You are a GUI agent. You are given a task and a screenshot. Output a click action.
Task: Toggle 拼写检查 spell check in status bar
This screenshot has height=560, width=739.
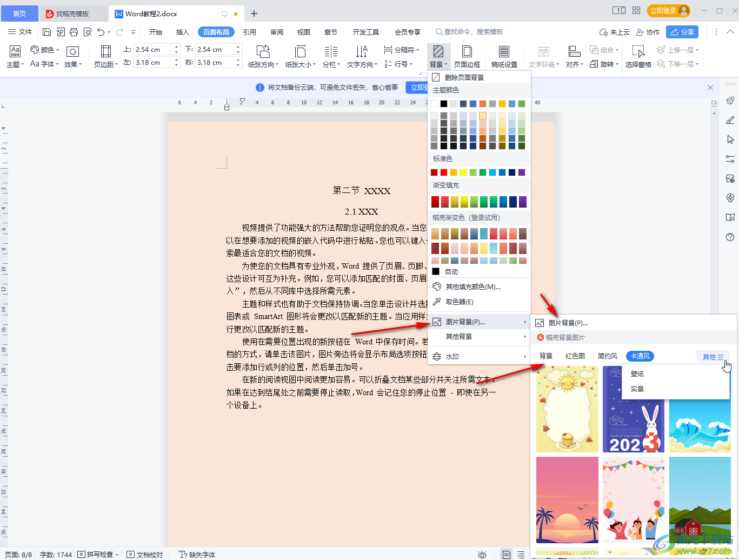point(97,555)
